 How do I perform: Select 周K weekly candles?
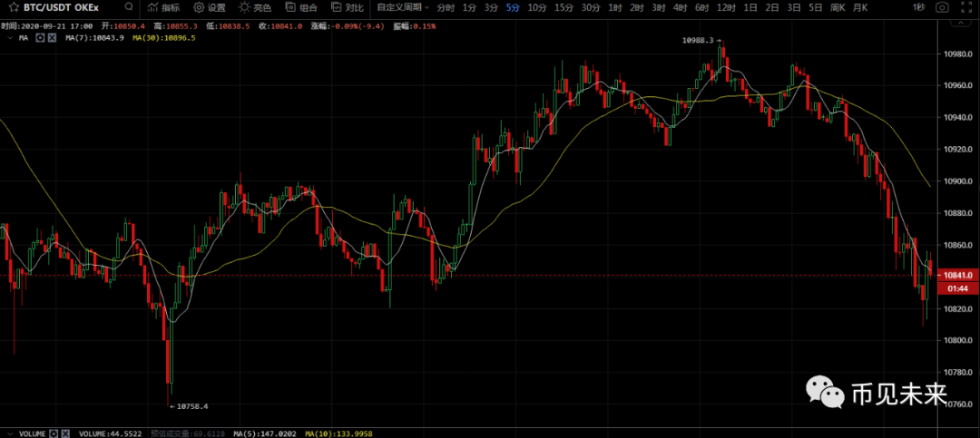tap(838, 7)
